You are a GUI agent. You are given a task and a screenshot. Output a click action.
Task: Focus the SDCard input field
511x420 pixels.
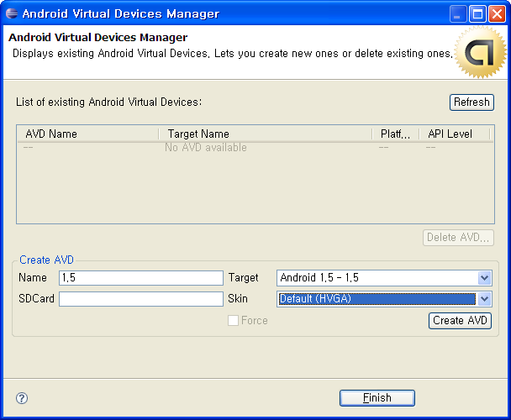tap(141, 299)
